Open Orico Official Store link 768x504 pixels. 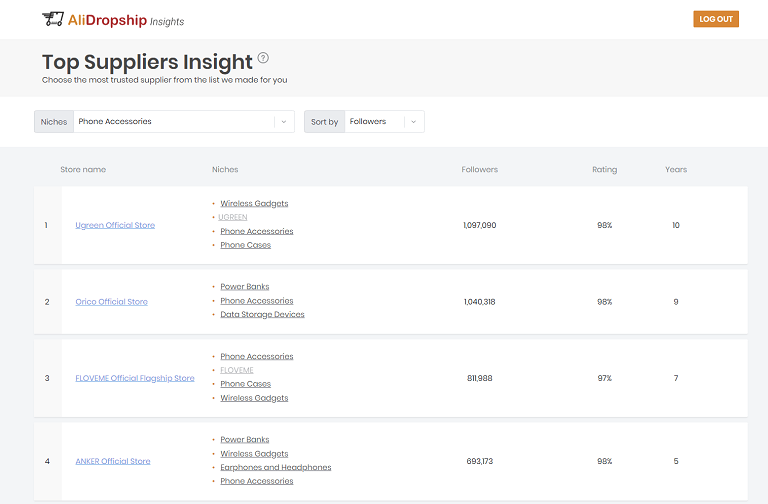(111, 301)
